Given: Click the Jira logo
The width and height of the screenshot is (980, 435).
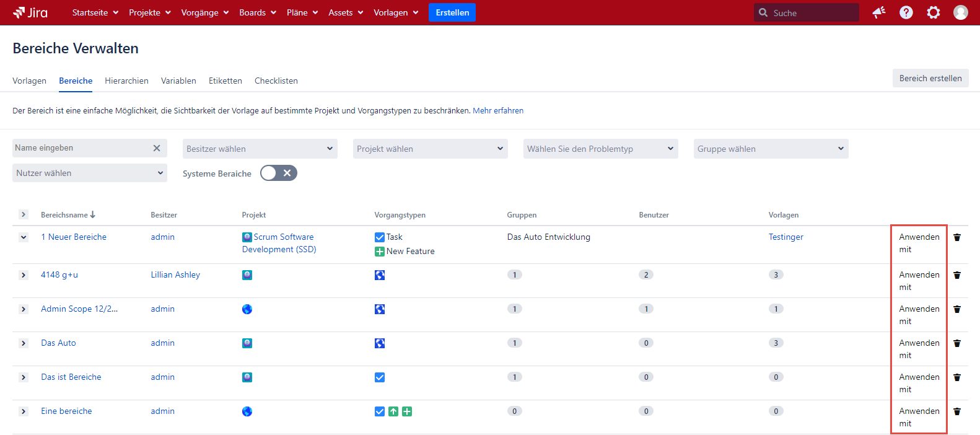Looking at the screenshot, I should click(x=30, y=12).
